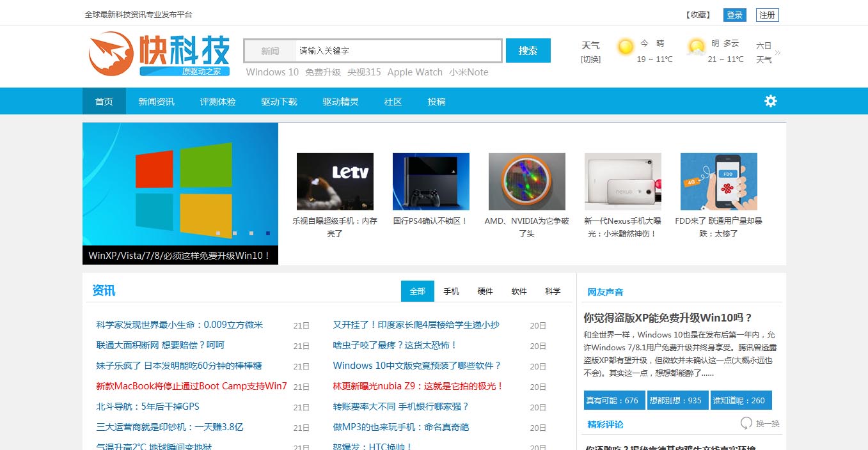The width and height of the screenshot is (868, 450).
Task: Click the 快科技 site logo
Action: point(158,54)
